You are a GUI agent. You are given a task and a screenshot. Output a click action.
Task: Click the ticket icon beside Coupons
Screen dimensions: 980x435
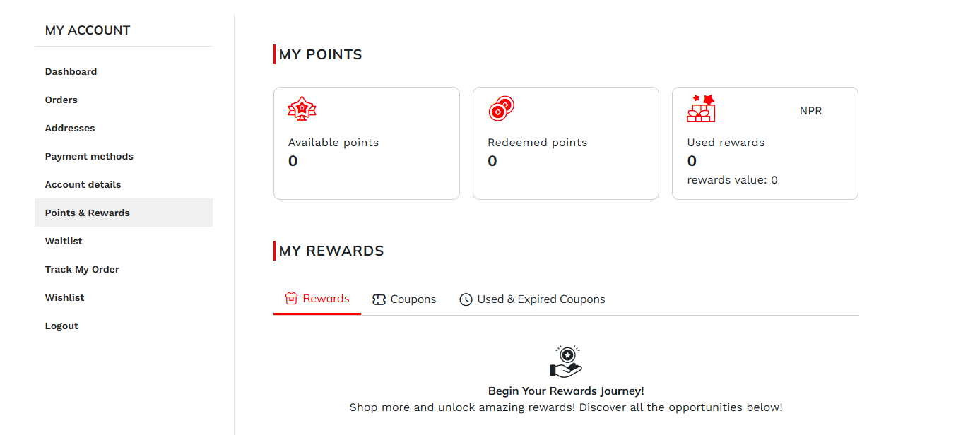click(x=379, y=299)
